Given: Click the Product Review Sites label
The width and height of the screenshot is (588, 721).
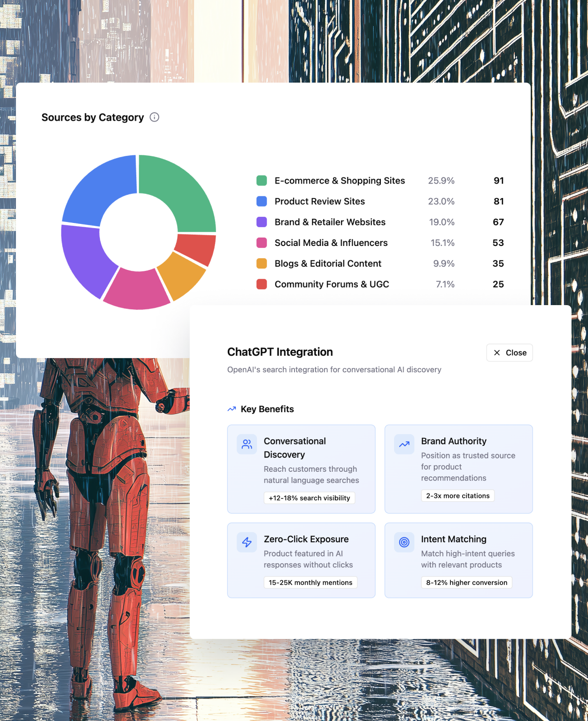Looking at the screenshot, I should (320, 201).
